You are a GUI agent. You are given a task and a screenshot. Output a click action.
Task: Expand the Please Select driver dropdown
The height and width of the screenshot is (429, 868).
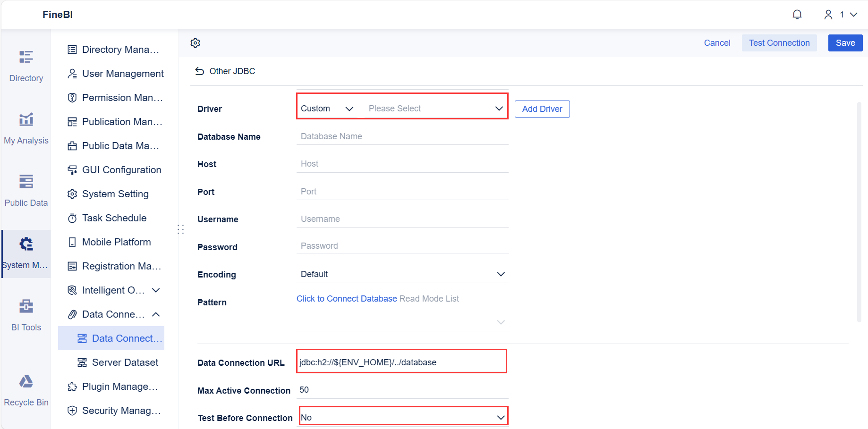(x=434, y=108)
